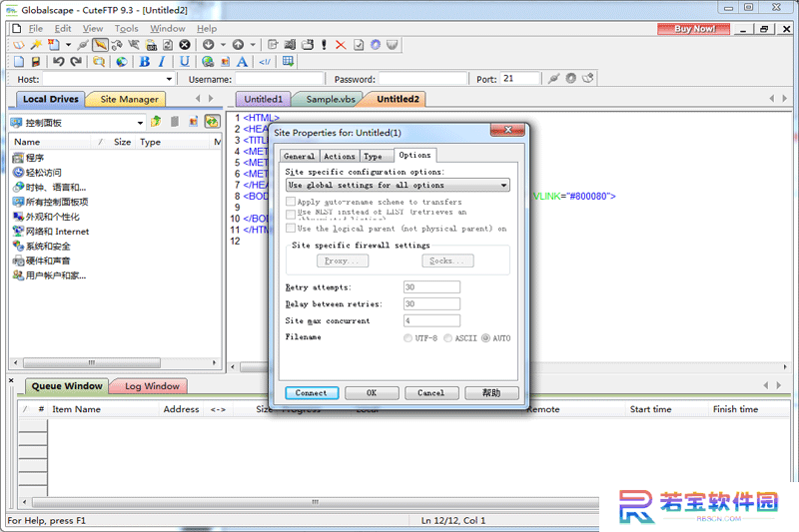
Task: Select ASCII filename encoding radio
Action: tap(447, 338)
